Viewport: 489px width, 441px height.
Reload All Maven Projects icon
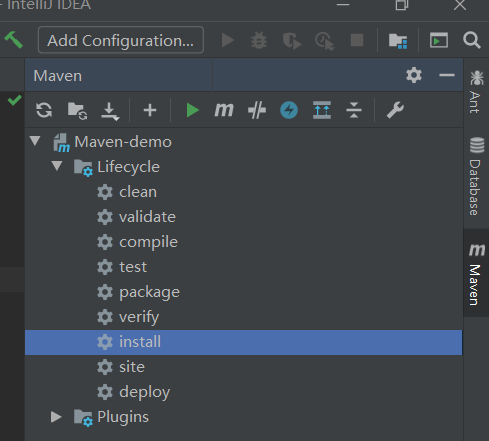coord(44,110)
